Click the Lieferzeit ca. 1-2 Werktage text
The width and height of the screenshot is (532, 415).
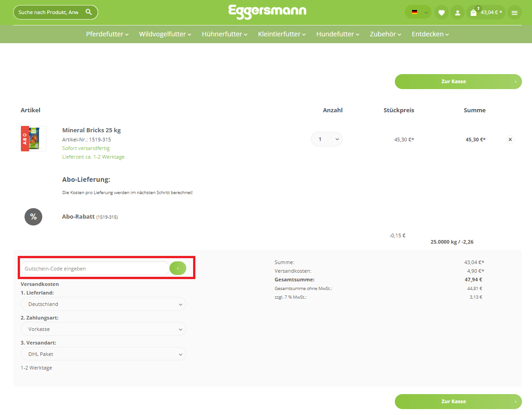(93, 157)
